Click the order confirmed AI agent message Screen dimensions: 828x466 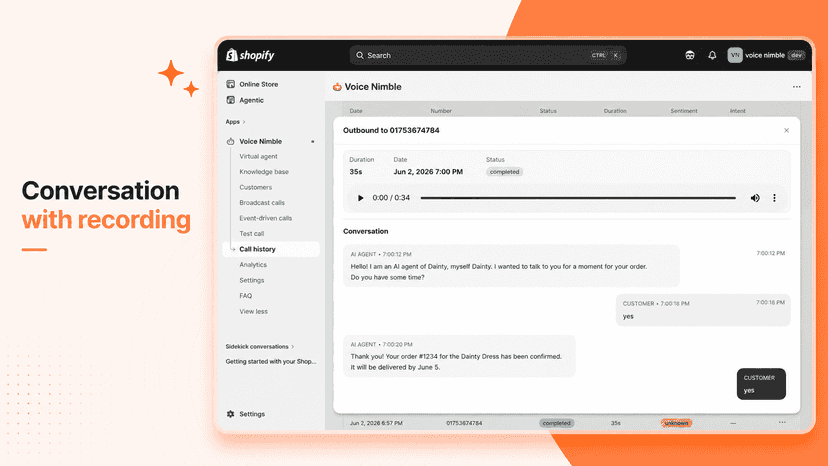tap(459, 356)
